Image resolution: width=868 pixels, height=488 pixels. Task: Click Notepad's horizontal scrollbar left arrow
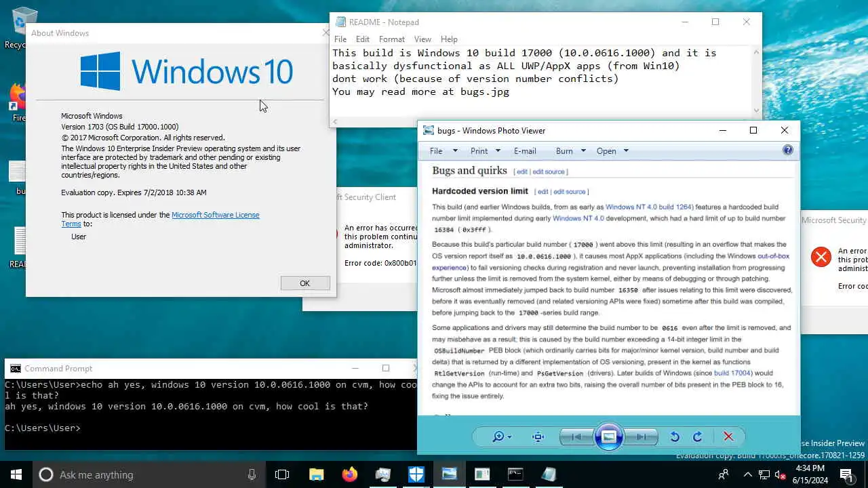click(336, 122)
